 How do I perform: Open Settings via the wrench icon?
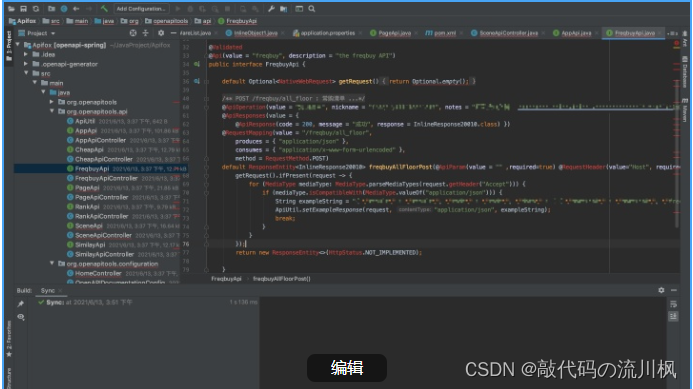click(271, 9)
